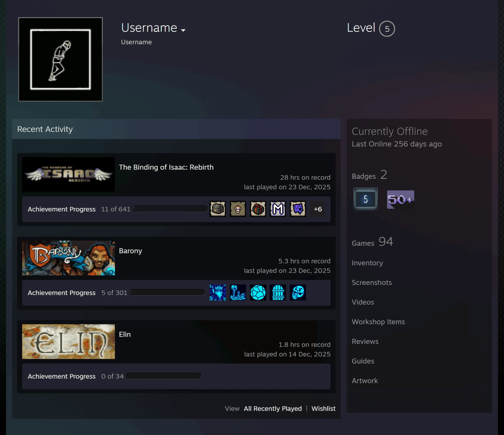Click the Barony king achievement icon
The width and height of the screenshot is (504, 435).
218,293
